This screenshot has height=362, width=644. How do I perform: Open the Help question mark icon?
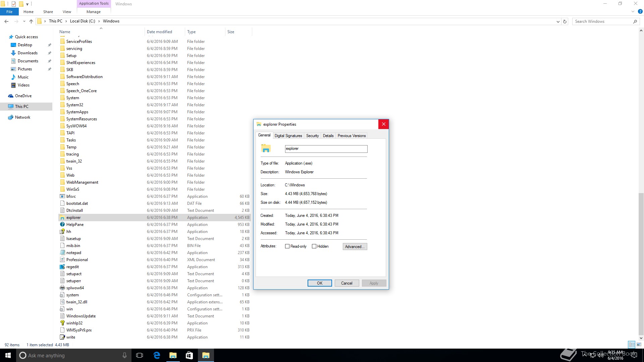click(640, 11)
